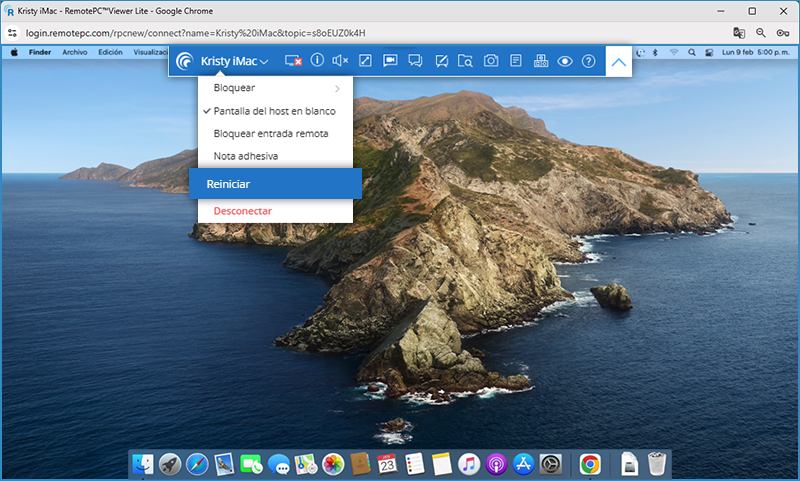Open the Edición menu
This screenshot has width=800, height=481.
coord(110,52)
